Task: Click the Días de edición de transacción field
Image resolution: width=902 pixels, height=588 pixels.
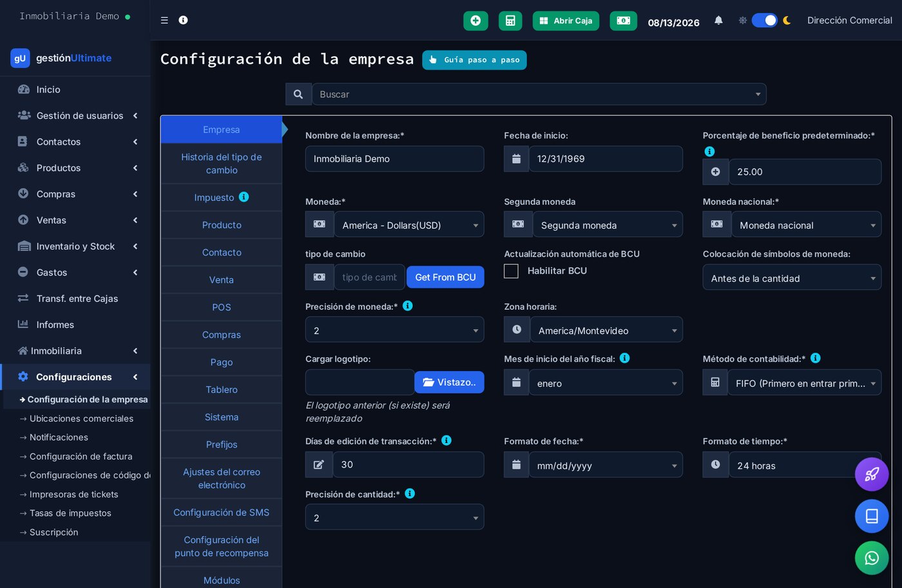Action: [x=408, y=464]
